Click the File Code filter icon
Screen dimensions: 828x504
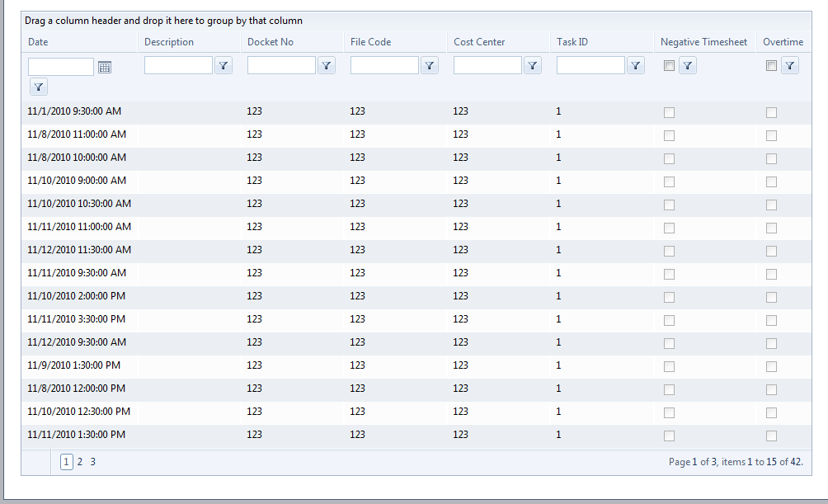(430, 66)
